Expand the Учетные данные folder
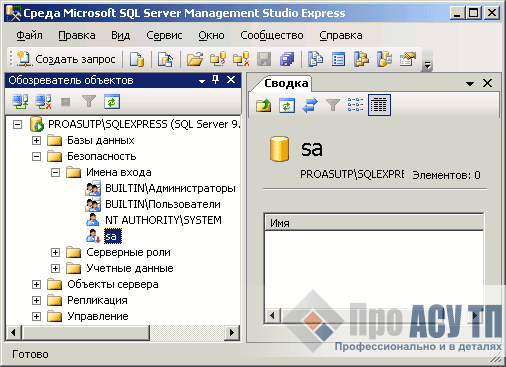 (55, 268)
